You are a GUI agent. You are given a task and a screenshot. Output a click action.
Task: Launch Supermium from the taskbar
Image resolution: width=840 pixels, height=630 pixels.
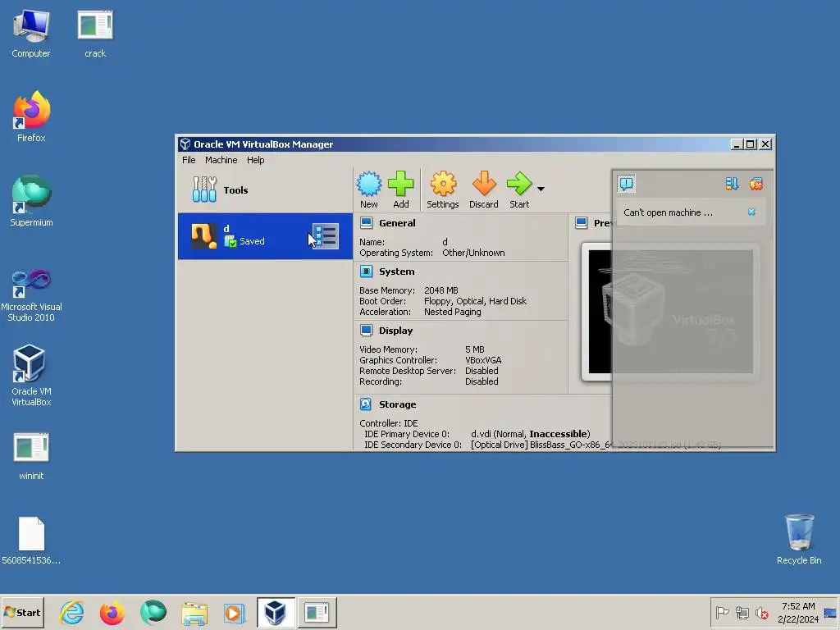click(x=153, y=612)
